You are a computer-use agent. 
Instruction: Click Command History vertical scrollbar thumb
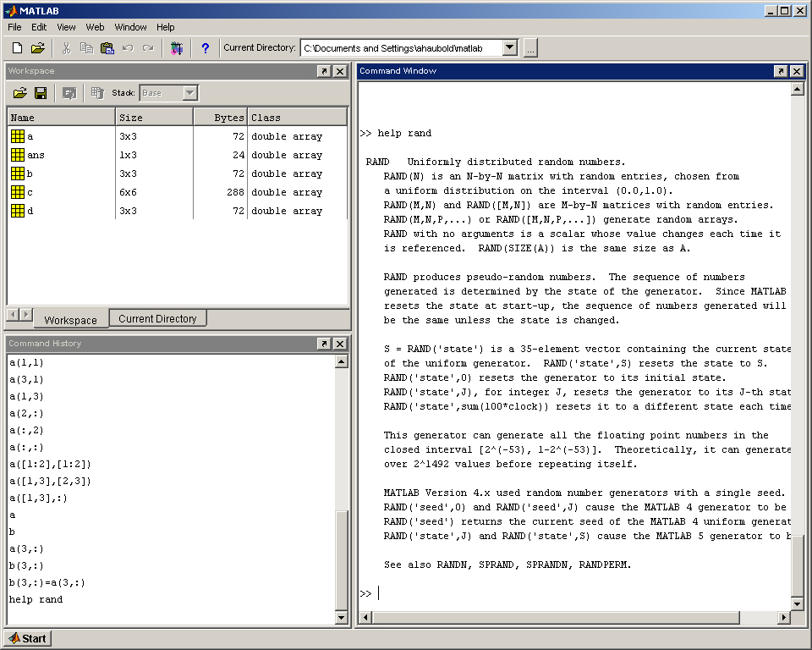(x=341, y=561)
